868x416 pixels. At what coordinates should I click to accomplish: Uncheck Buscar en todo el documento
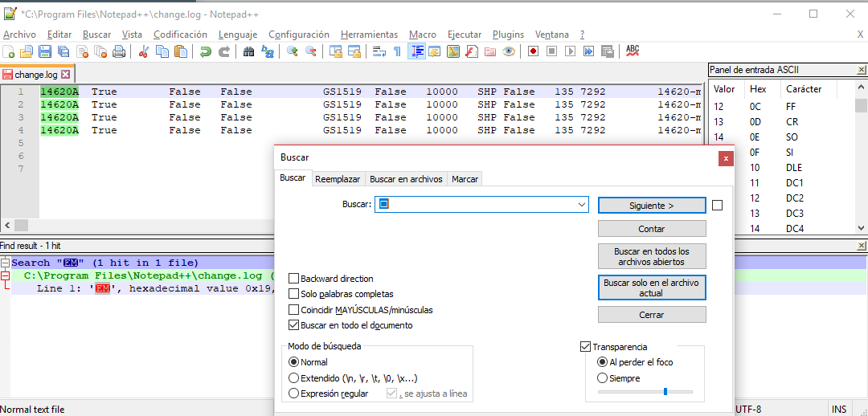pos(294,325)
